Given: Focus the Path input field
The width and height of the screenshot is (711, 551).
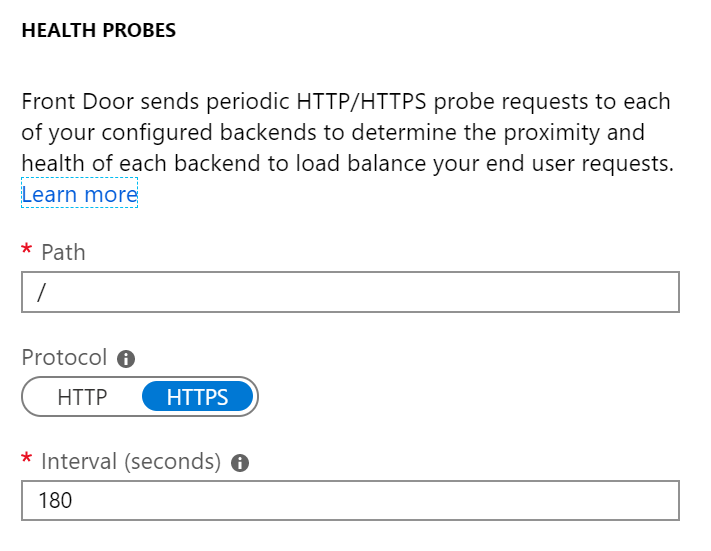Looking at the screenshot, I should point(350,292).
